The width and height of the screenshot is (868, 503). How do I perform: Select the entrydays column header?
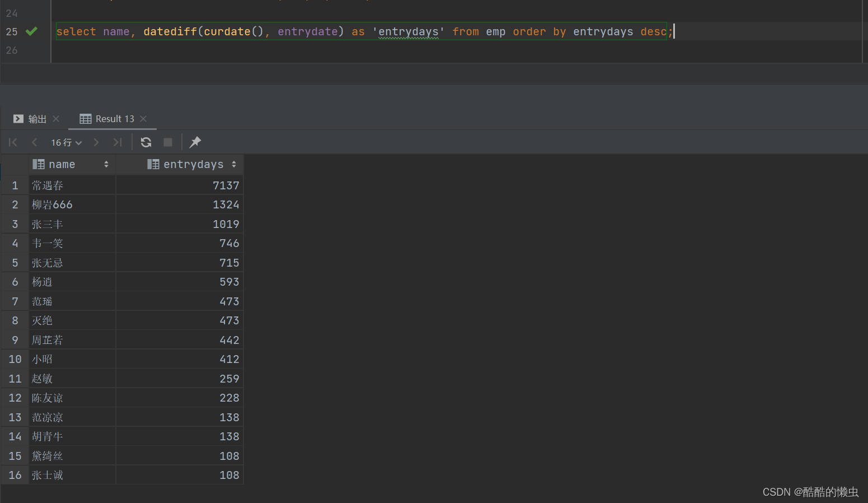pyautogui.click(x=180, y=164)
